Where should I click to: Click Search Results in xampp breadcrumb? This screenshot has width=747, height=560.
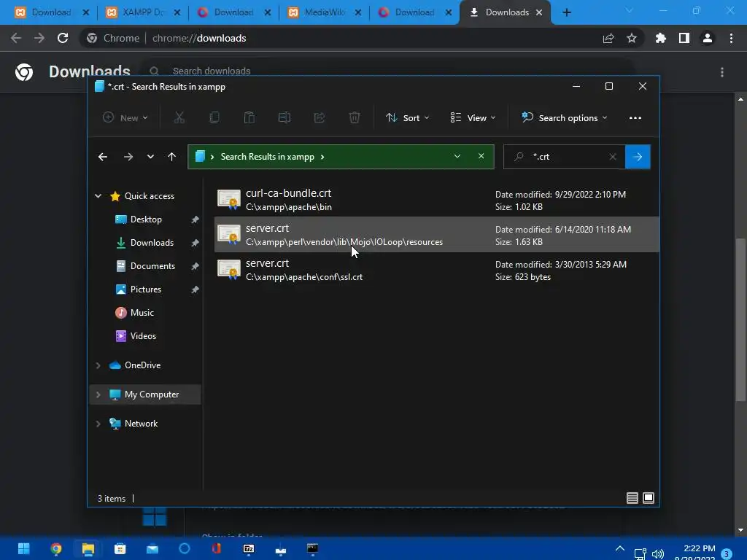coord(267,157)
